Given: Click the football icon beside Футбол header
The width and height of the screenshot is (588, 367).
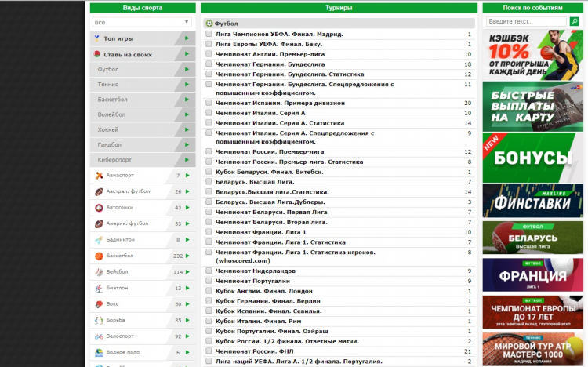Looking at the screenshot, I should pyautogui.click(x=209, y=24).
